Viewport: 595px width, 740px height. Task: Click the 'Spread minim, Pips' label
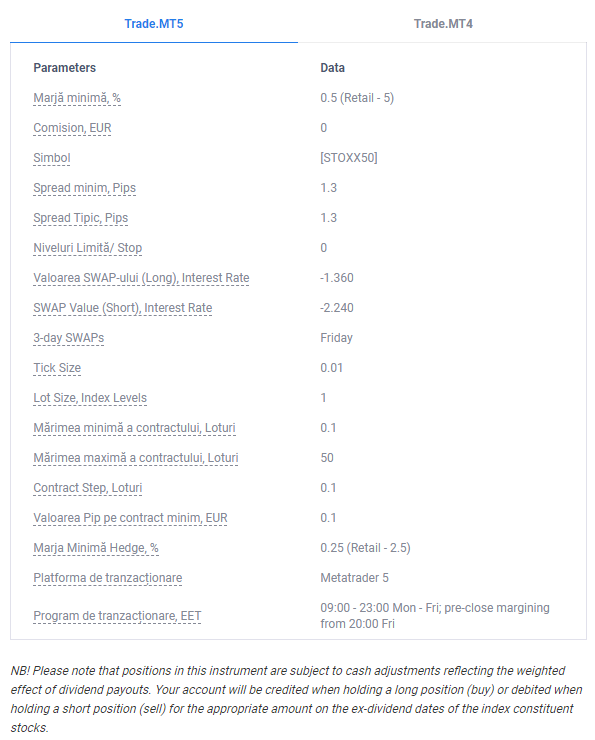click(84, 188)
